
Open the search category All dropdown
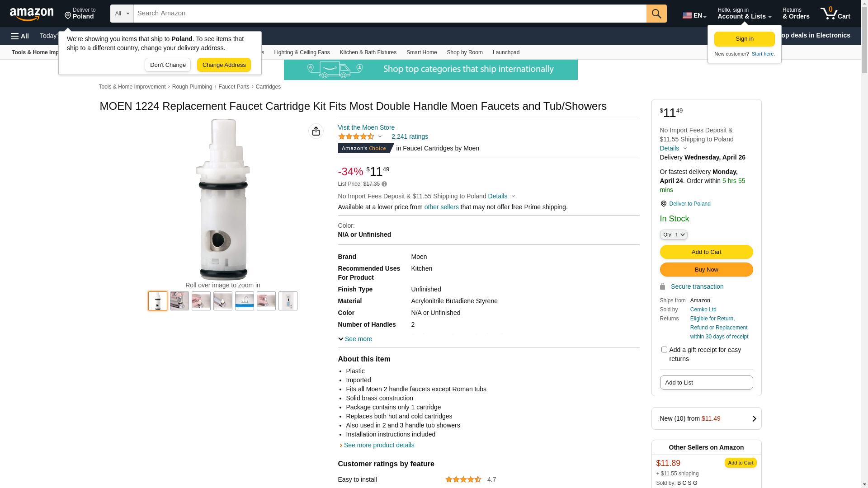click(122, 14)
